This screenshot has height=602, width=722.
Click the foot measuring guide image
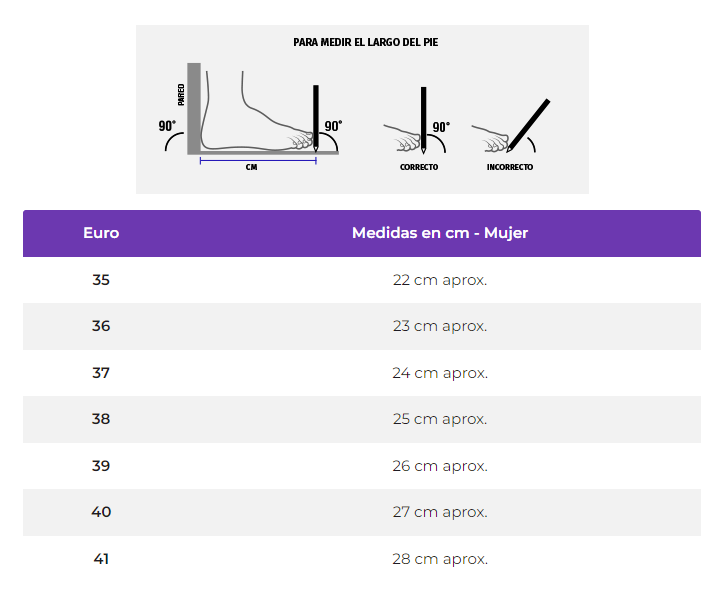coord(362,109)
